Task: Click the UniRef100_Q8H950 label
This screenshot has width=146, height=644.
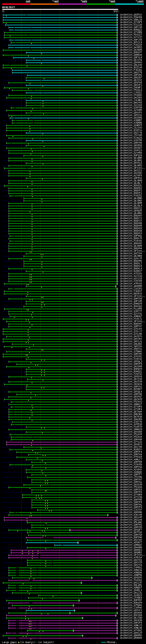Action: pos(131,636)
